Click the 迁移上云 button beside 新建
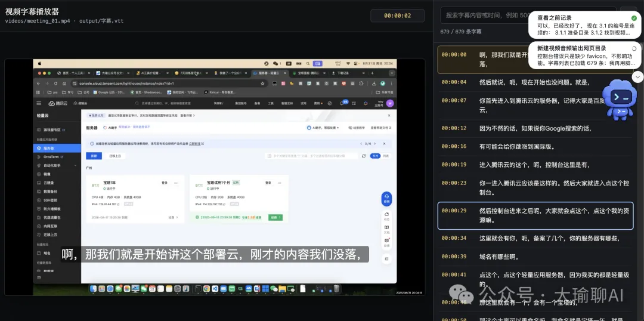644x321 pixels. (115, 156)
